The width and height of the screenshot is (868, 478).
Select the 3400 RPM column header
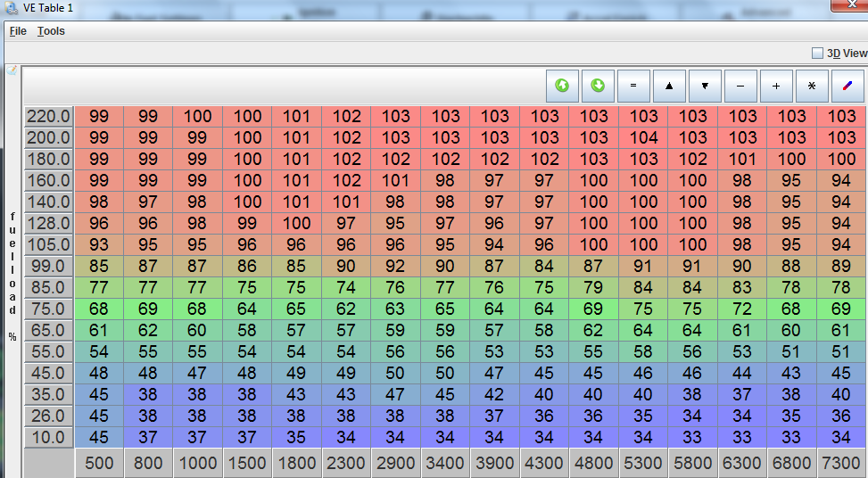[x=445, y=463]
